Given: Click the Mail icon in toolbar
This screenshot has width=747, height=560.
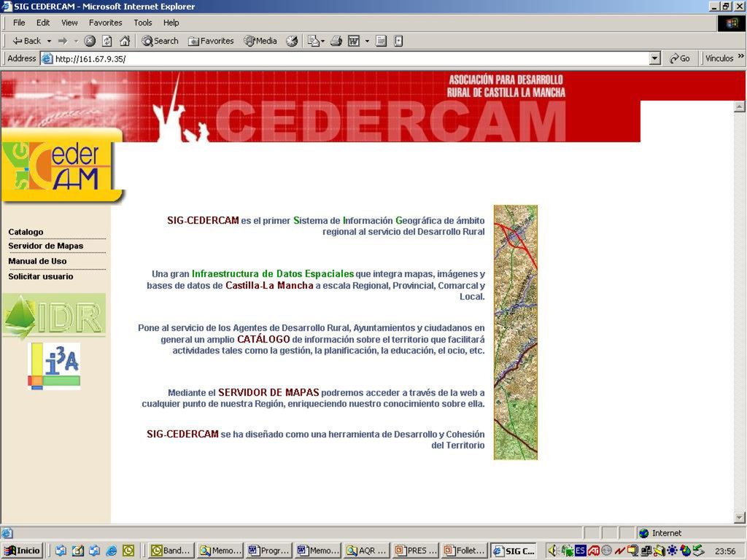Looking at the screenshot, I should coord(313,41).
